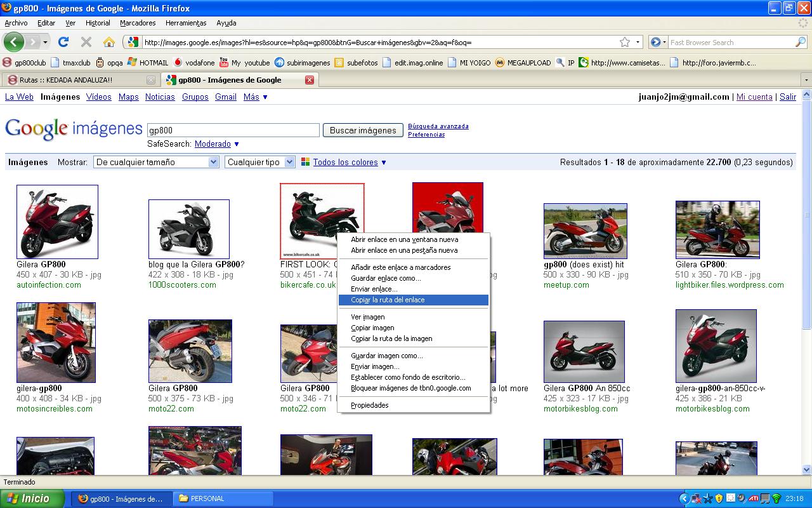Viewport: 812px width, 508px height.
Task: Open the autoinfection.com Gilera GP800 thumbnail
Action: click(57, 222)
